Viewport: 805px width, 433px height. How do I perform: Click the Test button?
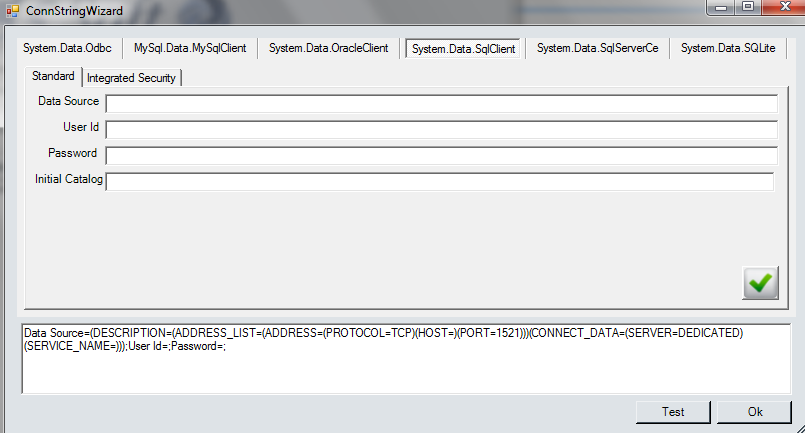(673, 412)
